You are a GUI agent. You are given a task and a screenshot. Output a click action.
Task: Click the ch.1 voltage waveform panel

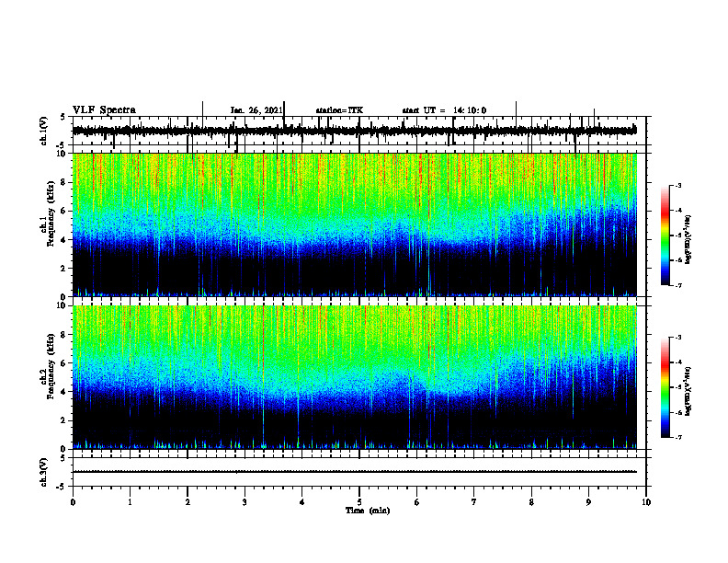(x=359, y=131)
